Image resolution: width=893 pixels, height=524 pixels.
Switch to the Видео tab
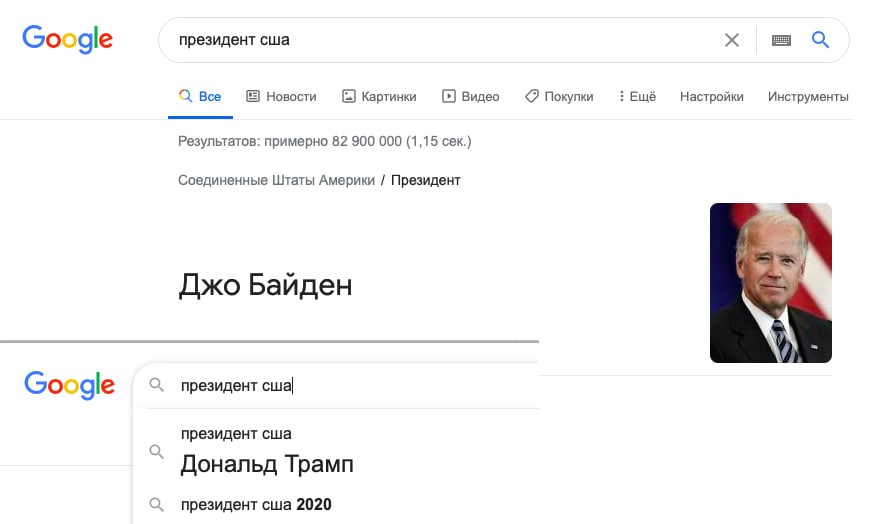tap(471, 96)
